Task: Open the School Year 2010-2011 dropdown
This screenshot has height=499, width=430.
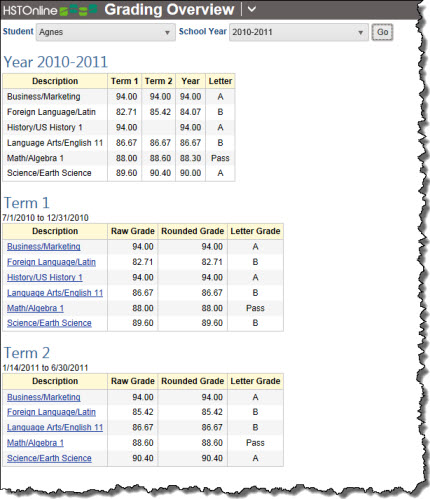Action: (x=299, y=32)
